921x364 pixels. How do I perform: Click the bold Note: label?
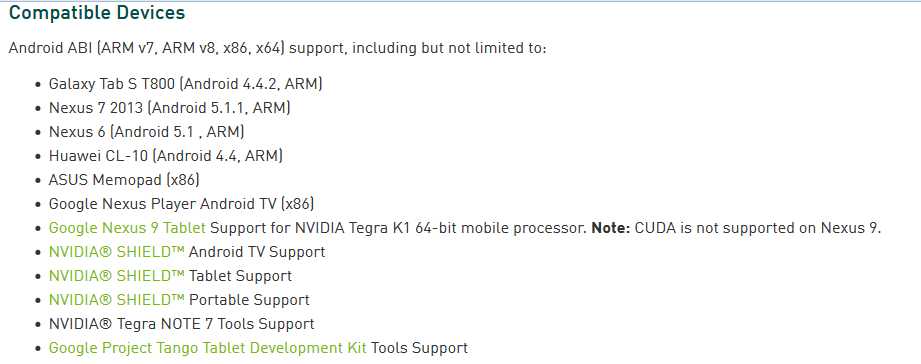[x=610, y=228]
